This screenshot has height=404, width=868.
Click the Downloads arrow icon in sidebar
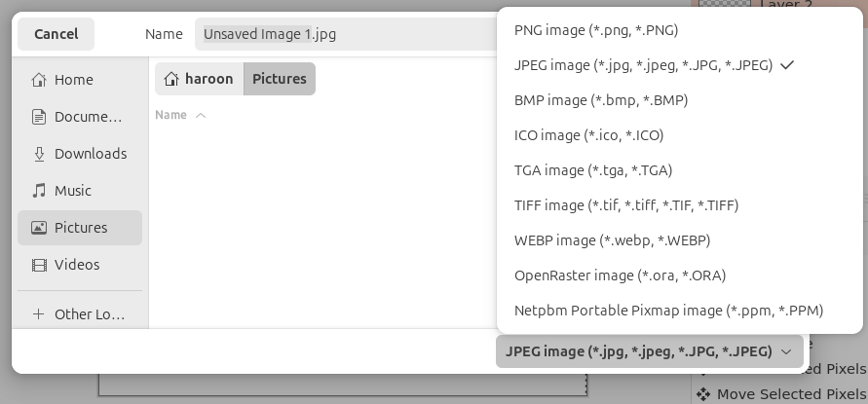pos(39,154)
